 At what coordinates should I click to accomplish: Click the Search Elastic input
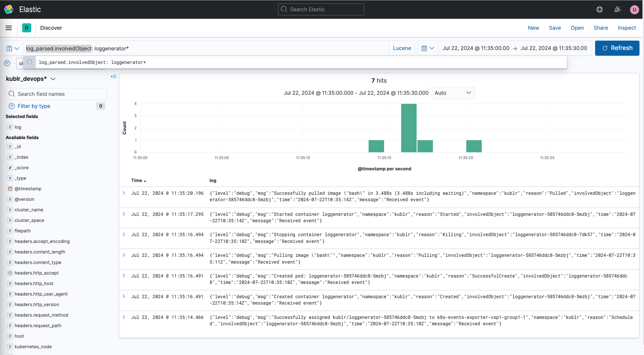click(321, 9)
